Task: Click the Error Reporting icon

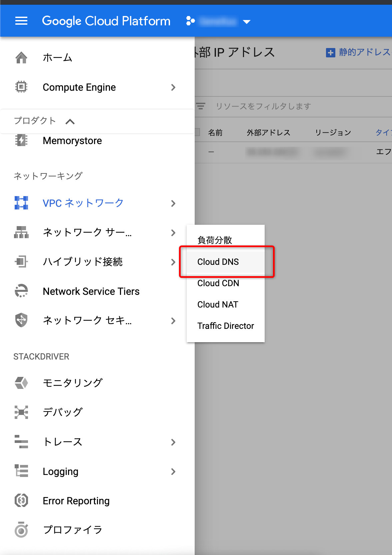Action: click(x=21, y=500)
